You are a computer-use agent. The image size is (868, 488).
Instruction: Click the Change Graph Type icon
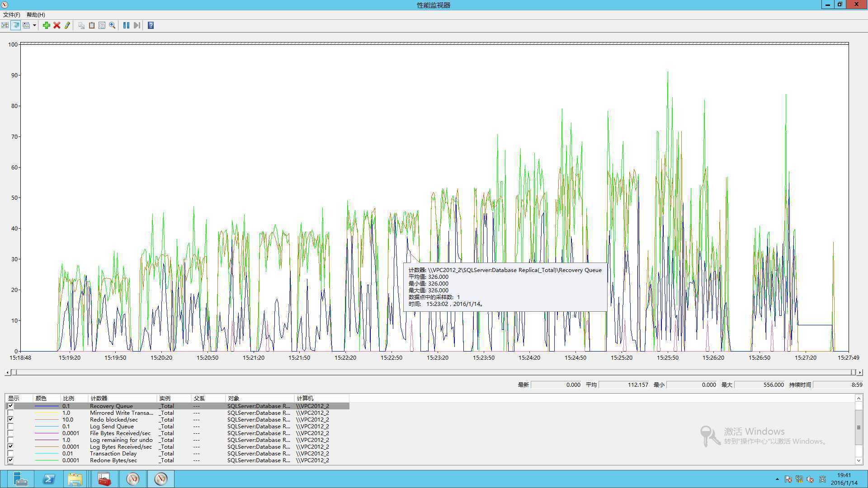point(27,25)
